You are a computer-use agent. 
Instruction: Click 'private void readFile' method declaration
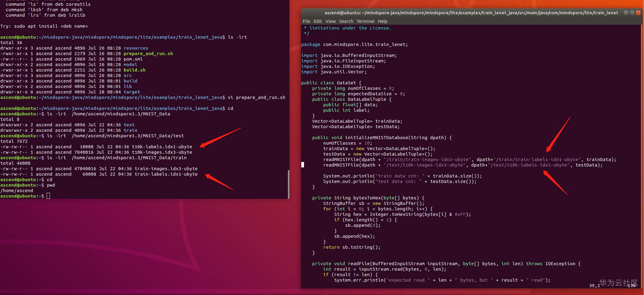coord(446,264)
